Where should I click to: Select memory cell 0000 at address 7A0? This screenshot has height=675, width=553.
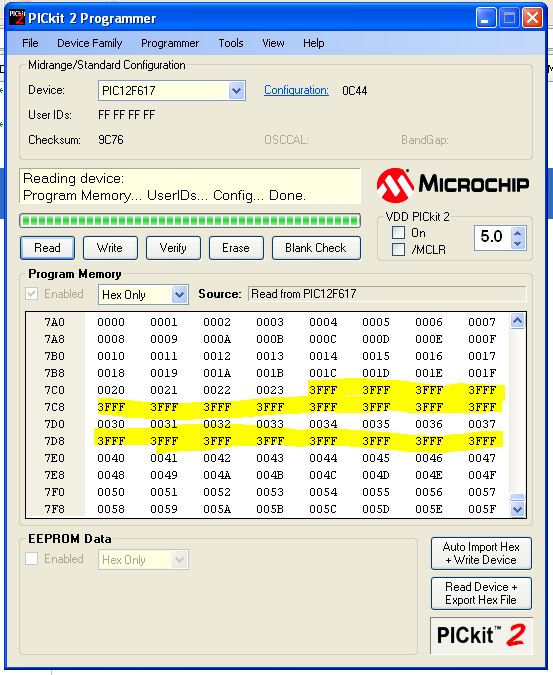[x=111, y=322]
